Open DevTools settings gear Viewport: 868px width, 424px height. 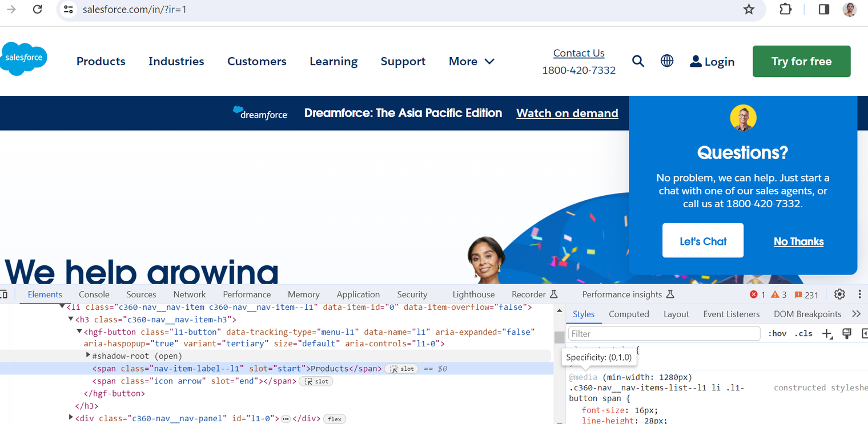click(839, 294)
